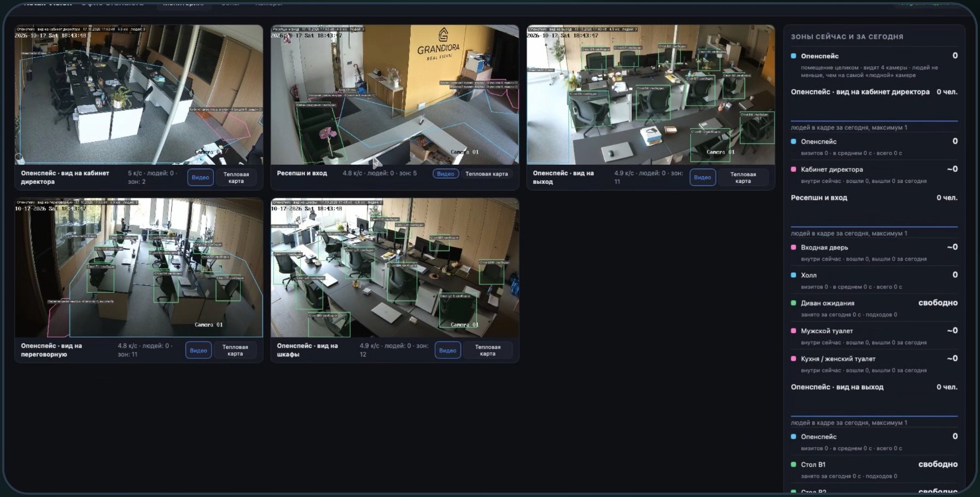Image resolution: width=980 pixels, height=497 pixels.
Task: Open Тепловая карта for the вид на шкафы camera
Action: click(x=488, y=350)
